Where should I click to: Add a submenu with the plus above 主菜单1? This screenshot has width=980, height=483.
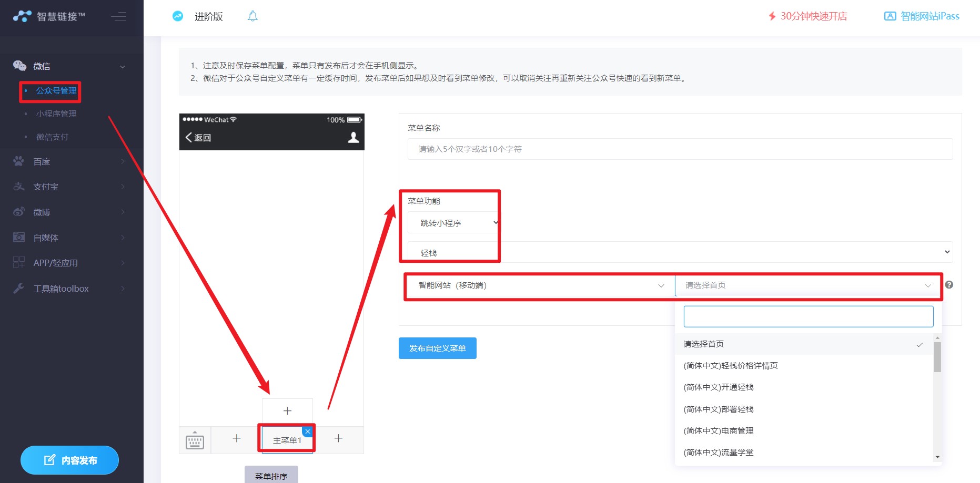coord(287,411)
